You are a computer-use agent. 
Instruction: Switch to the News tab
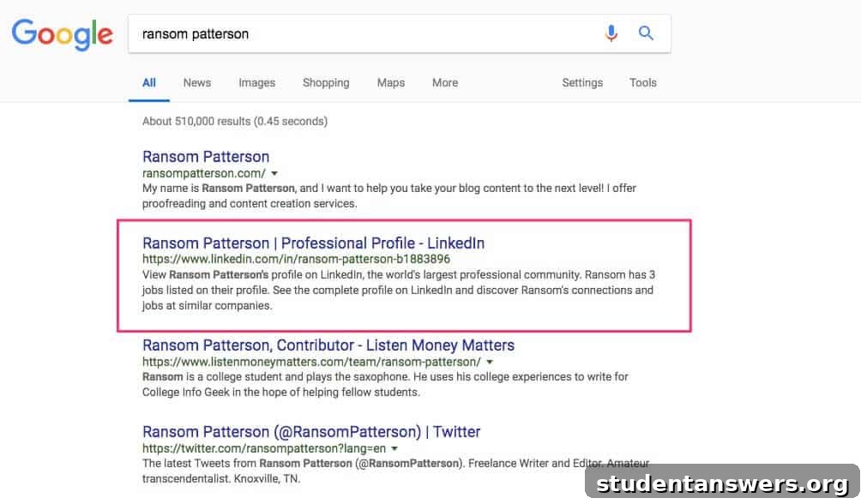pyautogui.click(x=197, y=83)
